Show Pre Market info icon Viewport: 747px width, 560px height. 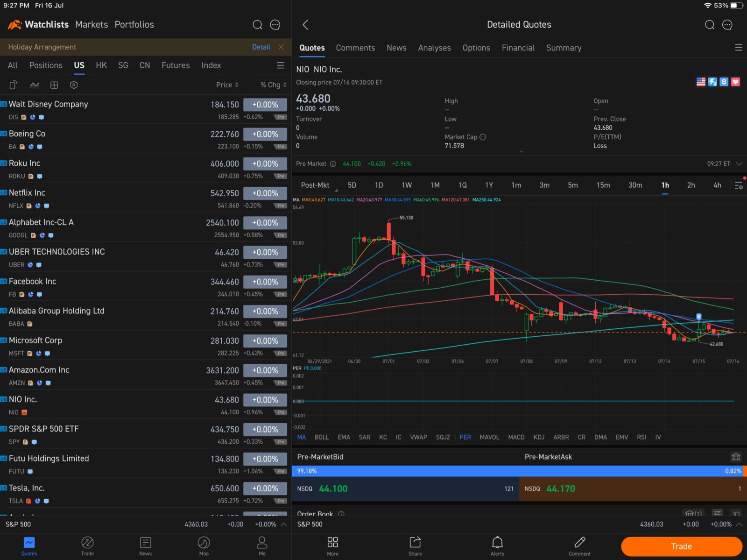[333, 164]
